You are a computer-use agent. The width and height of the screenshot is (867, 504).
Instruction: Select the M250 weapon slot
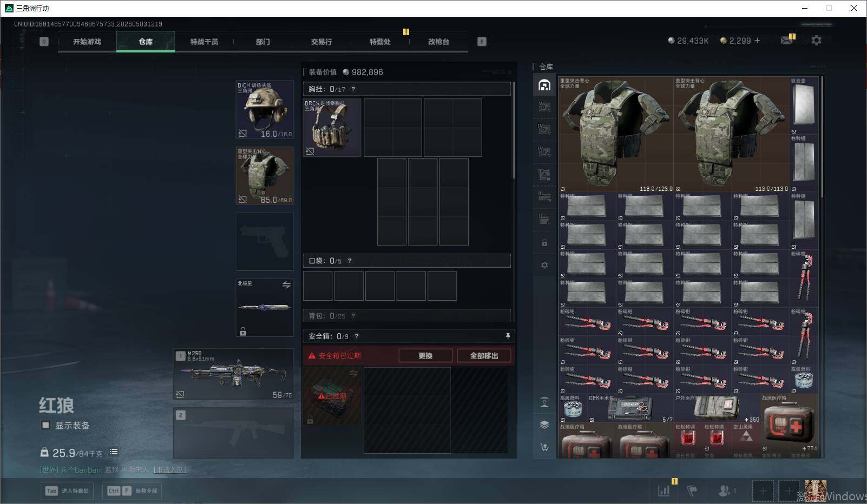tap(233, 374)
